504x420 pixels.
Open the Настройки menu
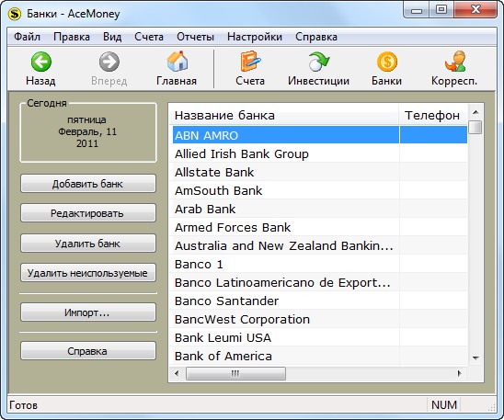pyautogui.click(x=255, y=37)
